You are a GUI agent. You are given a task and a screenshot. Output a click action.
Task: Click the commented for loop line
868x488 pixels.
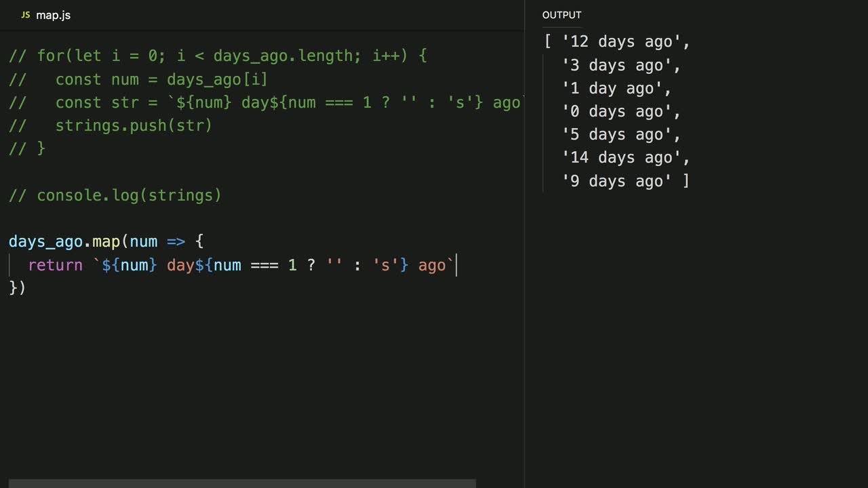[x=217, y=56]
